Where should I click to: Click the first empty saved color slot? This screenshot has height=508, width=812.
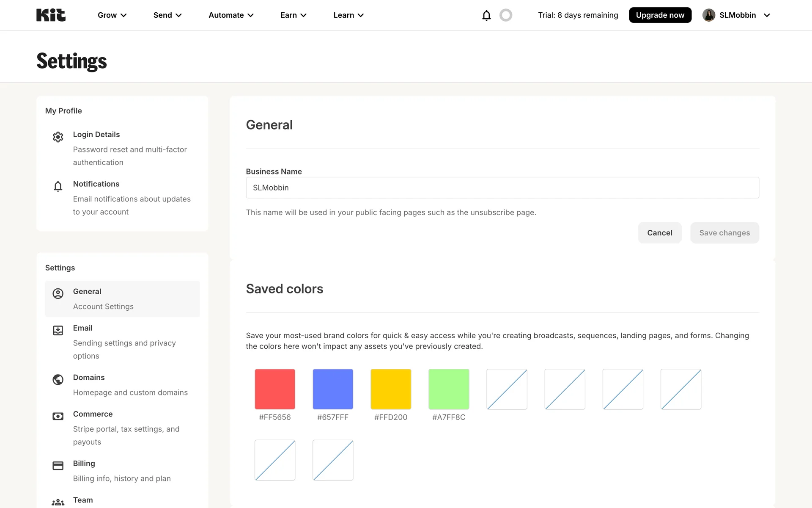point(507,389)
